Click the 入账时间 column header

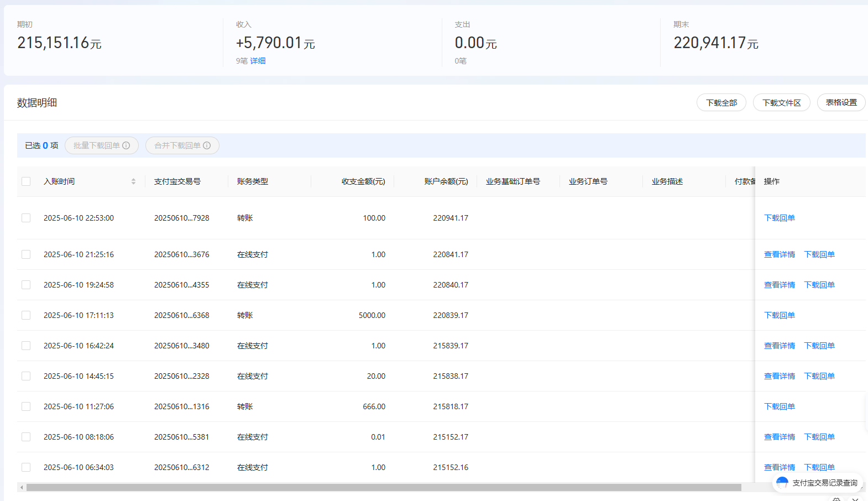click(59, 181)
